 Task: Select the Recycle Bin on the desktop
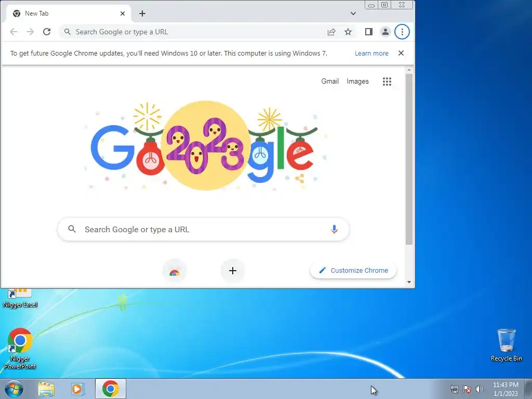point(507,345)
